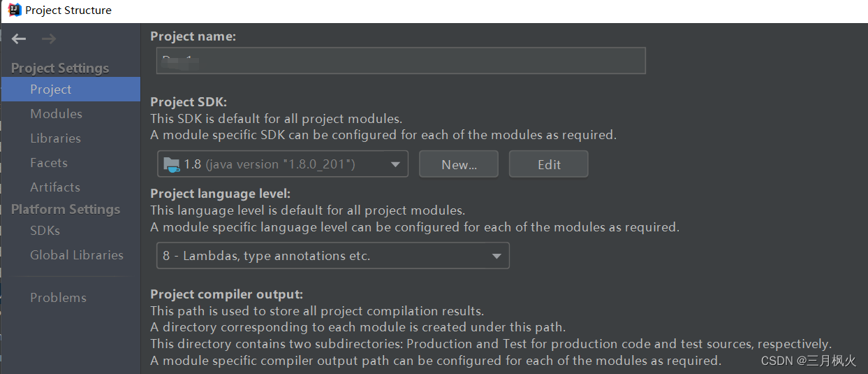This screenshot has height=374, width=868.
Task: Select Global Libraries in the sidebar
Action: [76, 255]
